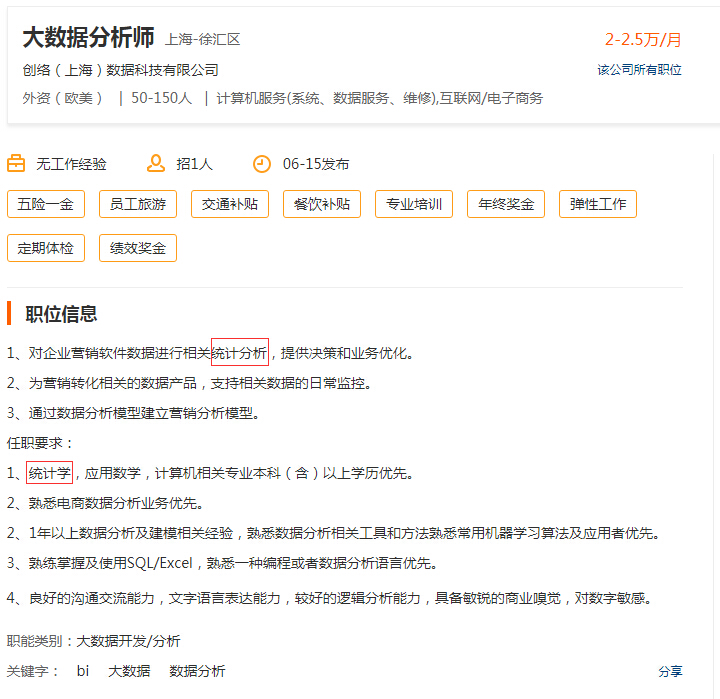
Task: Click the briefcase work experience icon
Action: [16, 164]
